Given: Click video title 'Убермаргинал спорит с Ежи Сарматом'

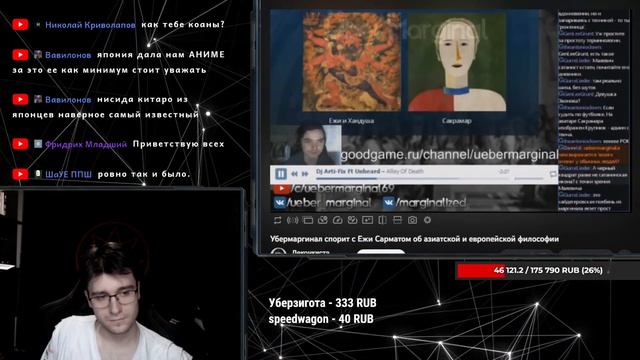Looking at the screenshot, I should [x=414, y=239].
